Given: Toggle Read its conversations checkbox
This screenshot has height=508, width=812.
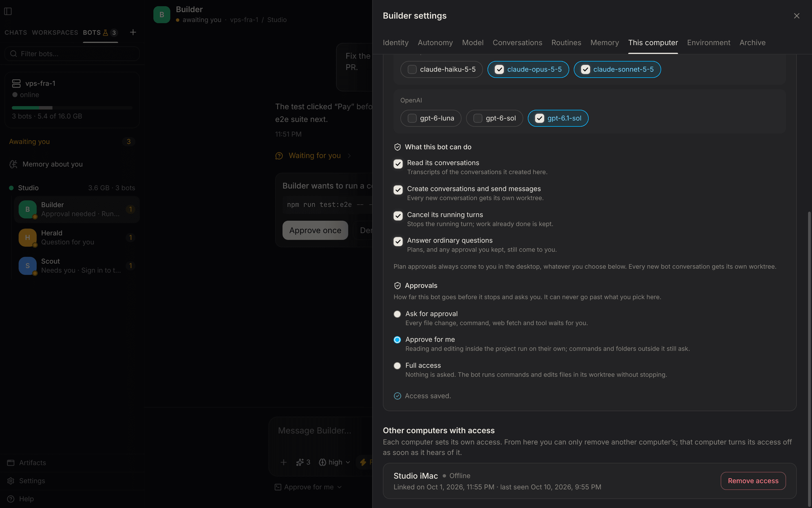Looking at the screenshot, I should 398,164.
